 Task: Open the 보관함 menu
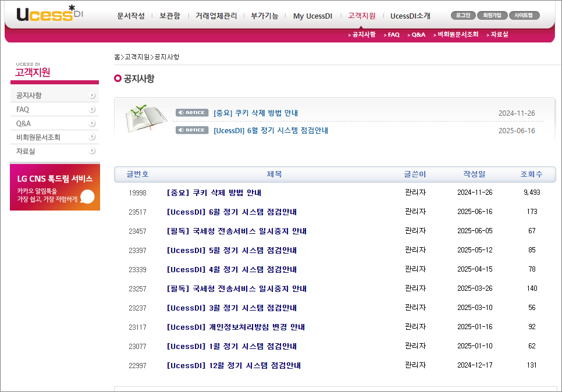coord(170,16)
